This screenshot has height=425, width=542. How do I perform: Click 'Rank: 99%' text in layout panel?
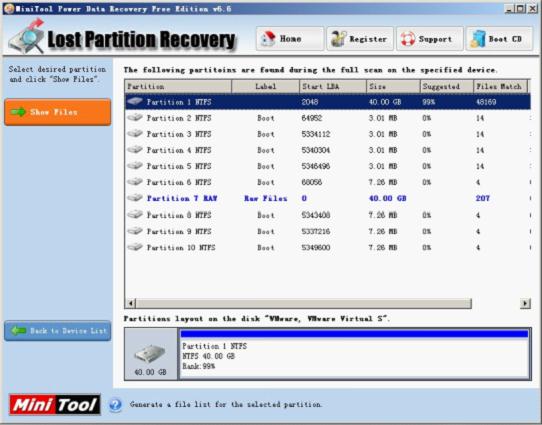(198, 366)
